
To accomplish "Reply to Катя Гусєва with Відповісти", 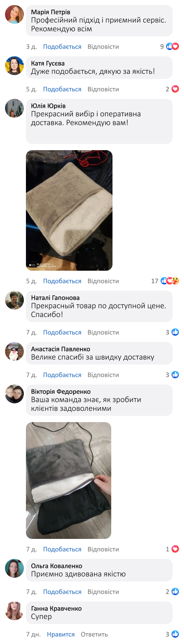I will click(103, 89).
